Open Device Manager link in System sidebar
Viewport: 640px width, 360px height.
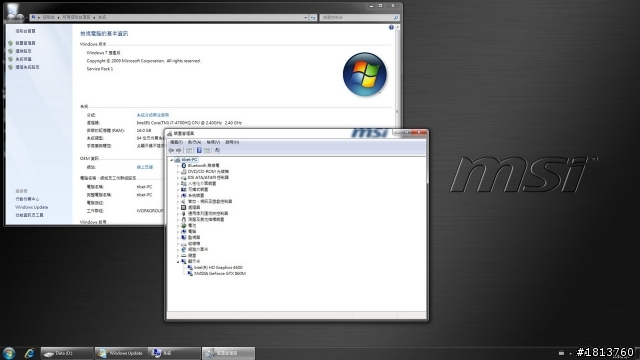(25, 43)
